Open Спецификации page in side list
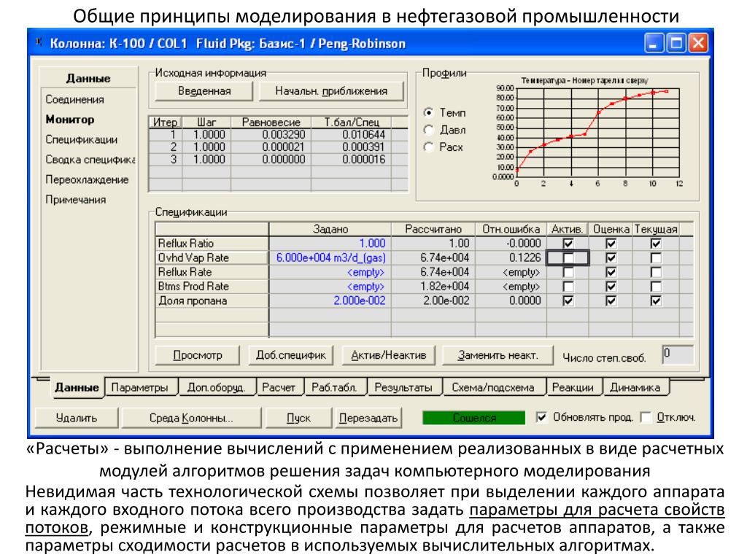 point(82,139)
